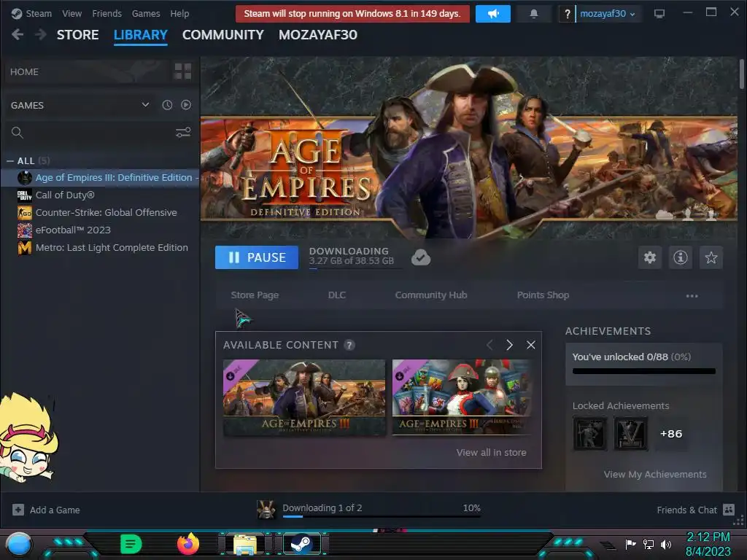Image resolution: width=747 pixels, height=560 pixels.
Task: Open advanced filter options icon
Action: [x=183, y=133]
